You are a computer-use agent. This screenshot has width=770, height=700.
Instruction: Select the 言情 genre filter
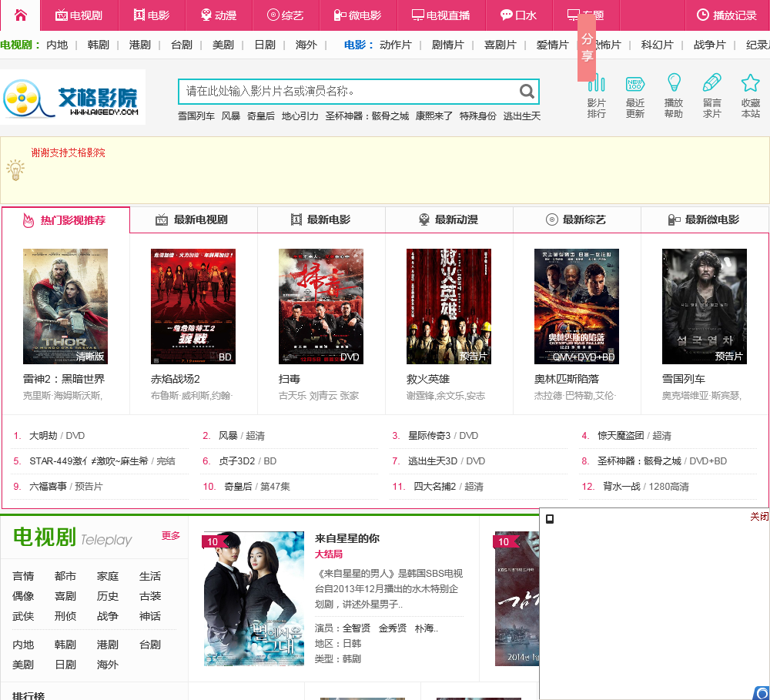[23, 576]
